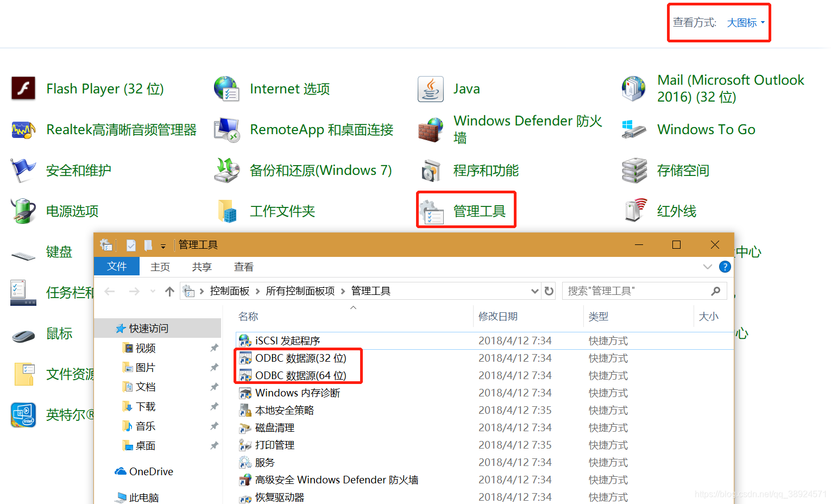Sort by the 大小 column header
The height and width of the screenshot is (504, 831).
point(710,317)
